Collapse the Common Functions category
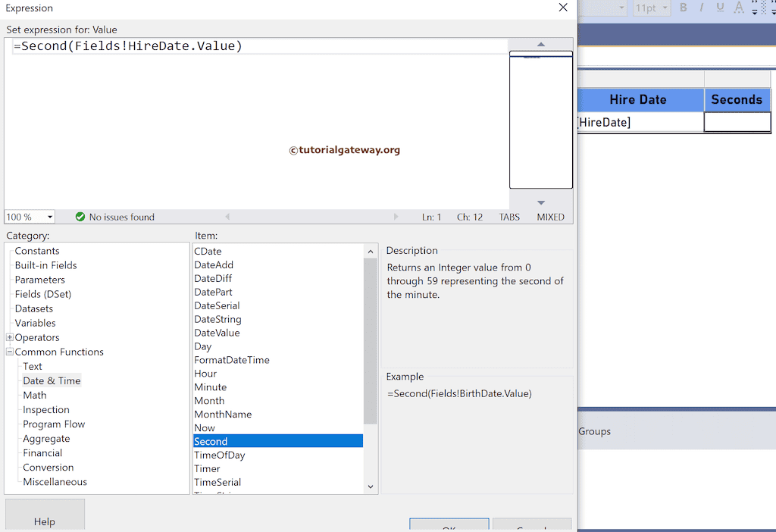This screenshot has height=532, width=776. [x=9, y=352]
